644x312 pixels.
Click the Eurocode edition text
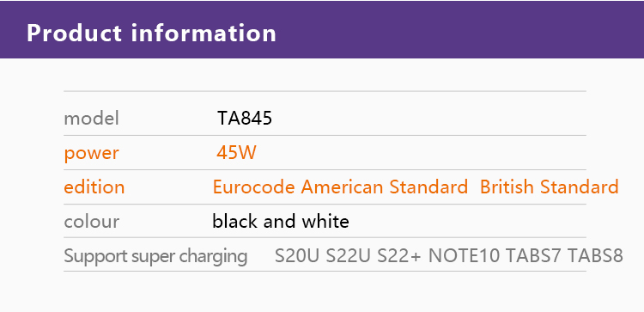[x=254, y=187]
